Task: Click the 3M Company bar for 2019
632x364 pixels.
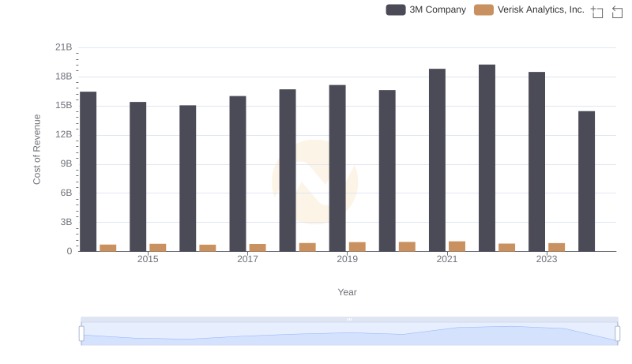Action: [337, 168]
